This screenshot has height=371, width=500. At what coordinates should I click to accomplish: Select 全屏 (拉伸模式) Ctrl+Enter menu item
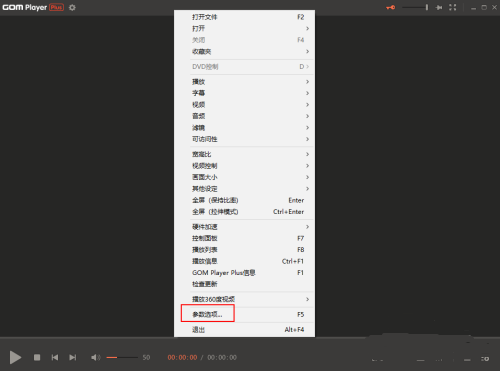244,212
